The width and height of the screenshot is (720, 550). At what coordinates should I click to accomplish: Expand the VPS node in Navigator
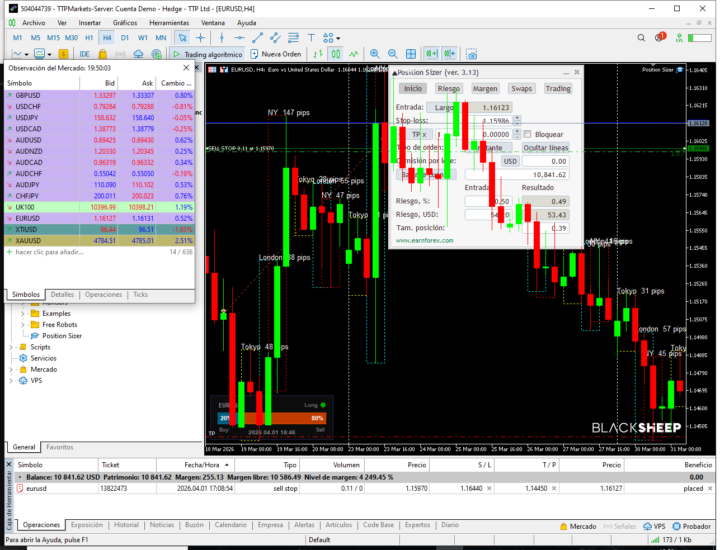(11, 381)
